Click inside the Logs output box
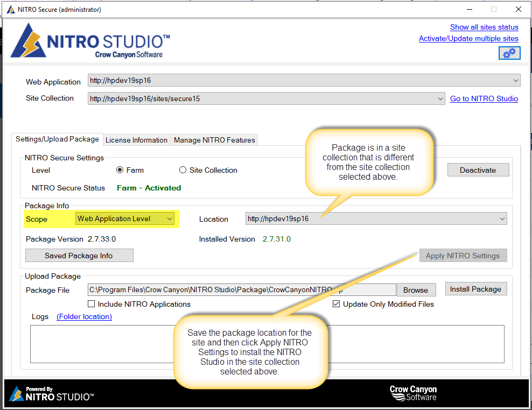Screen dimensions: 532x410 click(x=267, y=344)
